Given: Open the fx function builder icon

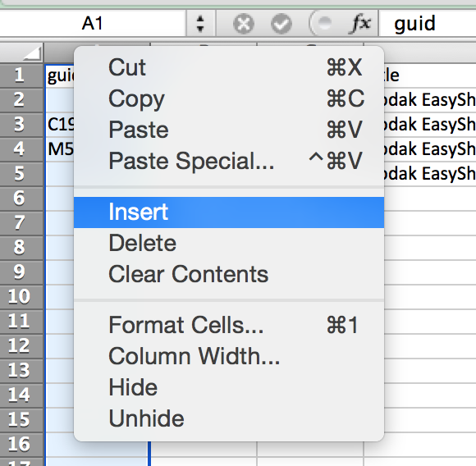Looking at the screenshot, I should [360, 23].
